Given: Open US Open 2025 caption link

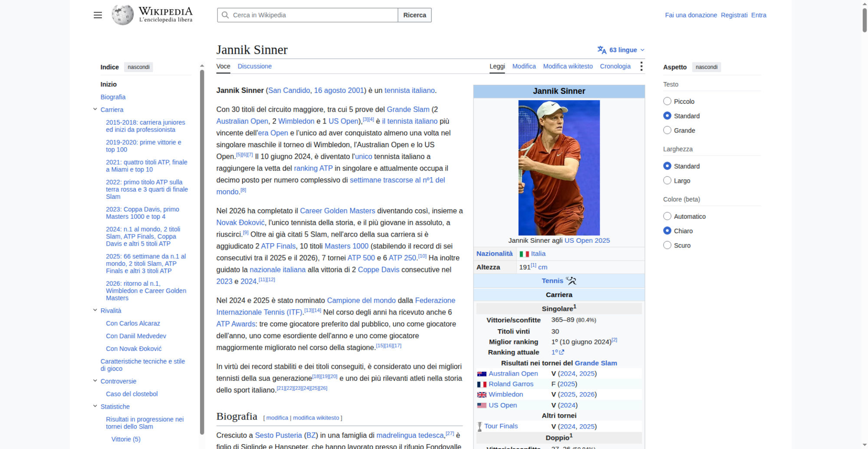Looking at the screenshot, I should coord(587,241).
